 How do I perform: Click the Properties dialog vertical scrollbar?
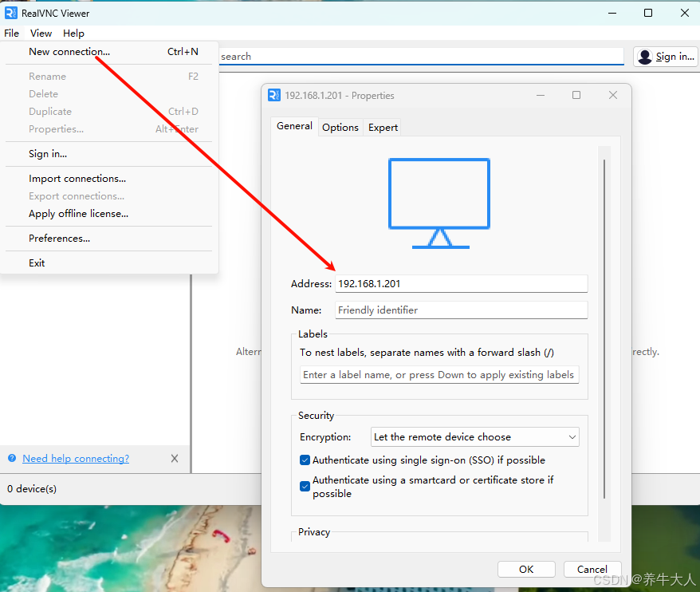click(x=604, y=329)
